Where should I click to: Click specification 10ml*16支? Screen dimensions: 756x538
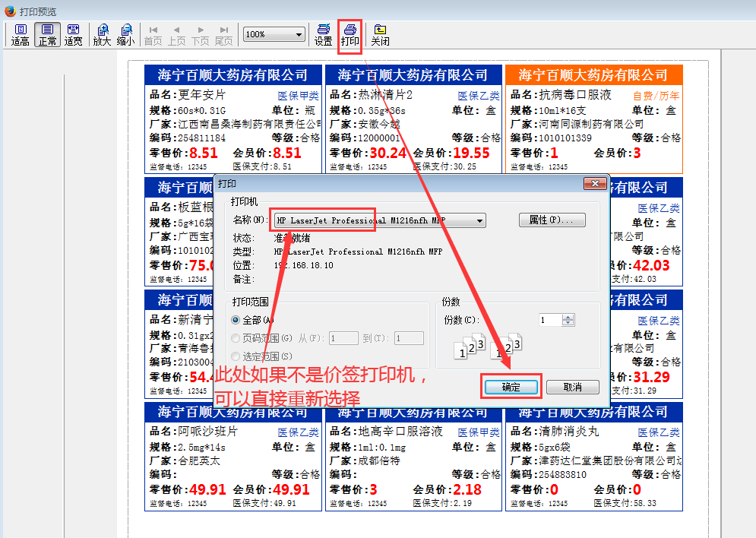pyautogui.click(x=562, y=110)
